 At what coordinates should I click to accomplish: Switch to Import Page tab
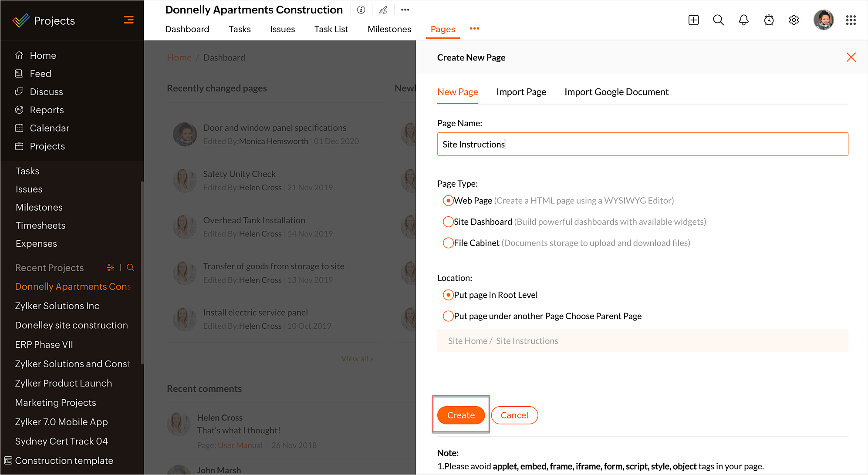click(521, 92)
